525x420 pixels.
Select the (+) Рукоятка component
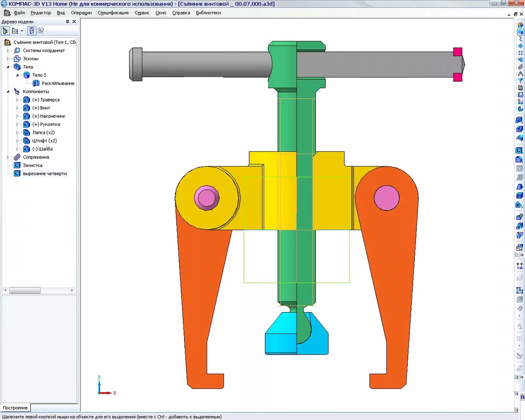[x=46, y=124]
